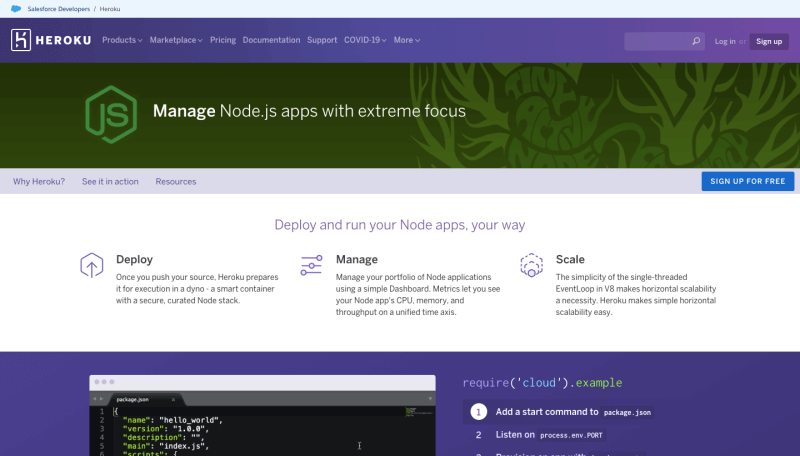Close the package.json editor tab
Viewport: 800px width, 456px height.
click(x=173, y=399)
